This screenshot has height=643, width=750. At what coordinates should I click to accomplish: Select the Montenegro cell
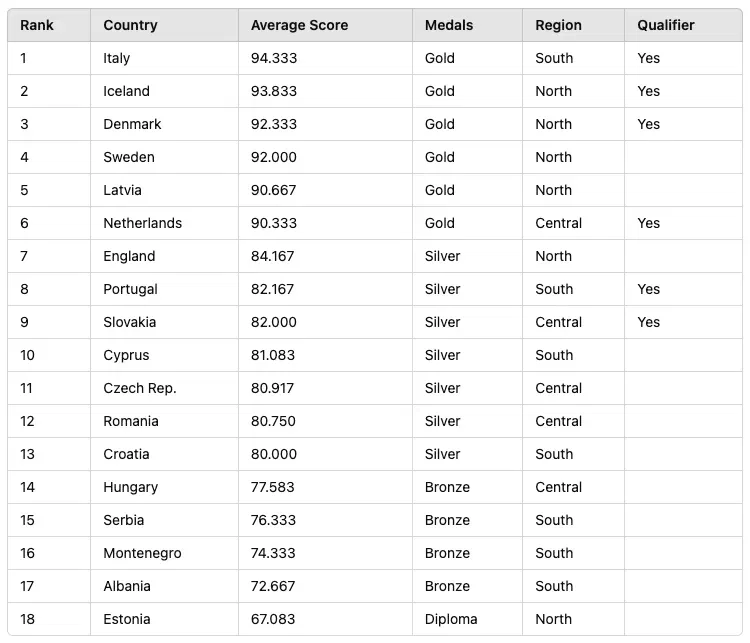coord(142,553)
